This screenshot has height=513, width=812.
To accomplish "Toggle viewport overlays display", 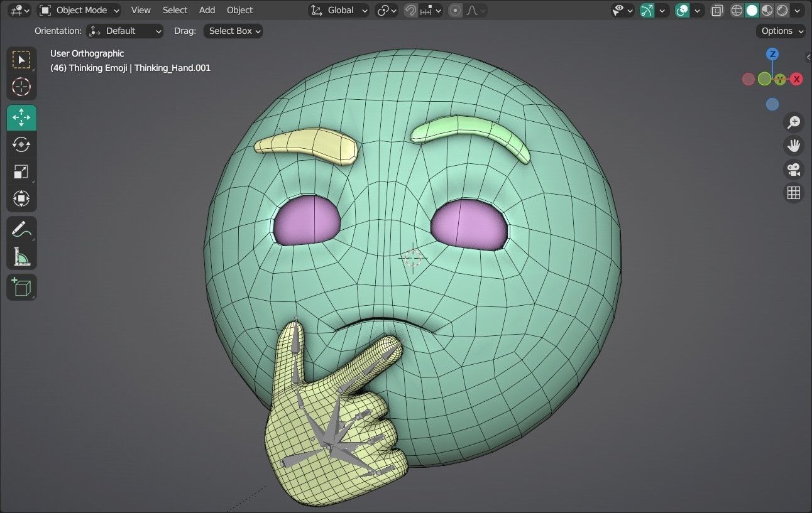I will pos(683,10).
